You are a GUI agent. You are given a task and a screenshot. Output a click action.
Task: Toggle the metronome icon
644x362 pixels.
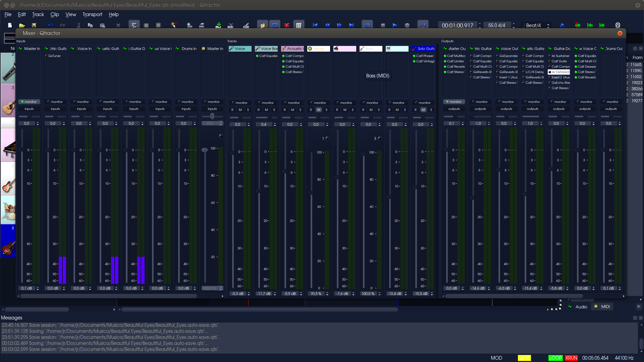tap(562, 25)
